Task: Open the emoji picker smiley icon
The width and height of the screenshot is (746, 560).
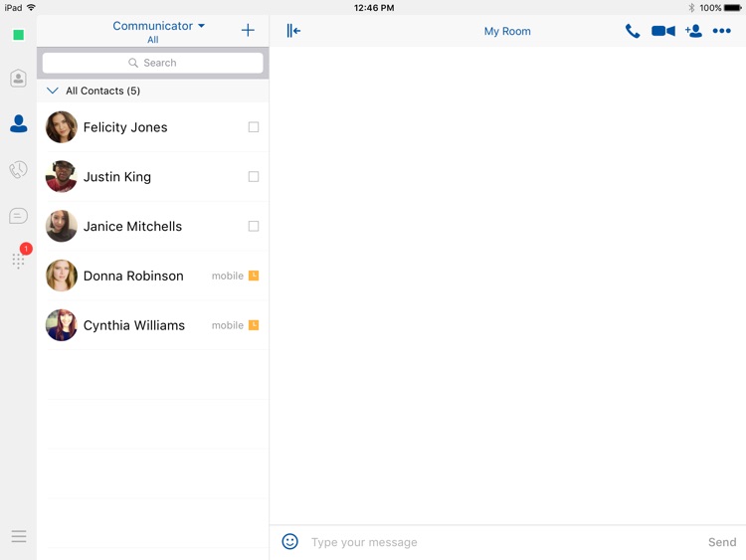Action: (289, 541)
